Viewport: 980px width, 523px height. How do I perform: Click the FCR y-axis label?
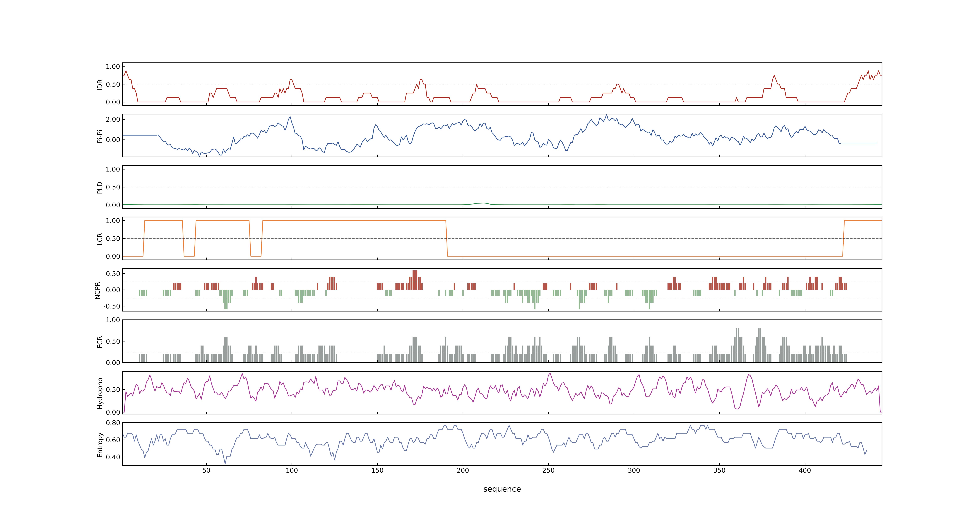[x=100, y=341]
